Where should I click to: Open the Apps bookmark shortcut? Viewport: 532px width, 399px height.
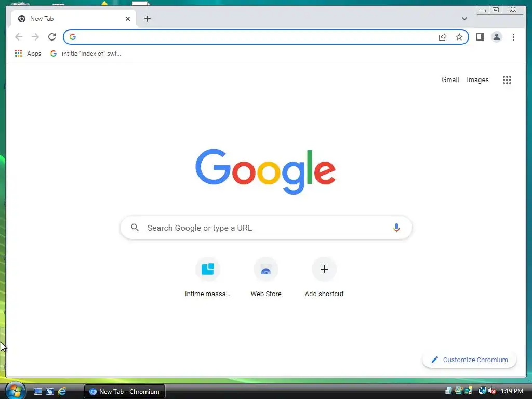pos(28,54)
